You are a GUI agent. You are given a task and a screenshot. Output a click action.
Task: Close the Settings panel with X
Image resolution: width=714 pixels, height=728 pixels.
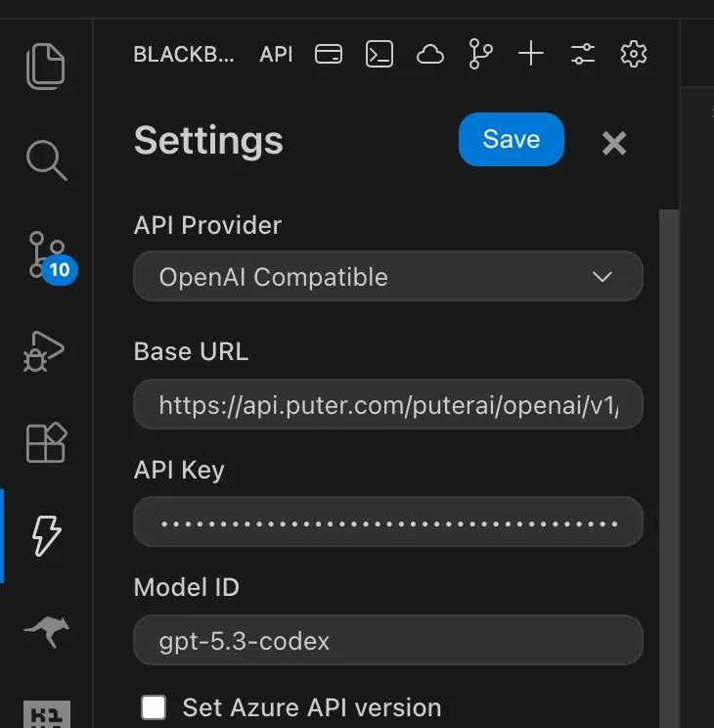614,143
